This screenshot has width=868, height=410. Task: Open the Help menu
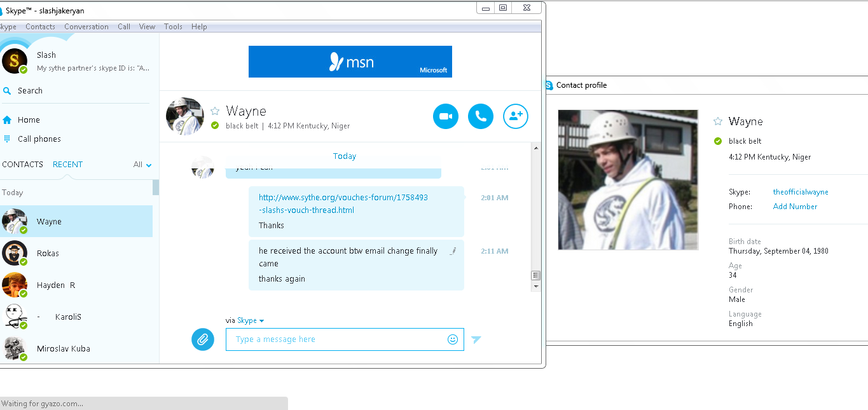[x=199, y=27]
